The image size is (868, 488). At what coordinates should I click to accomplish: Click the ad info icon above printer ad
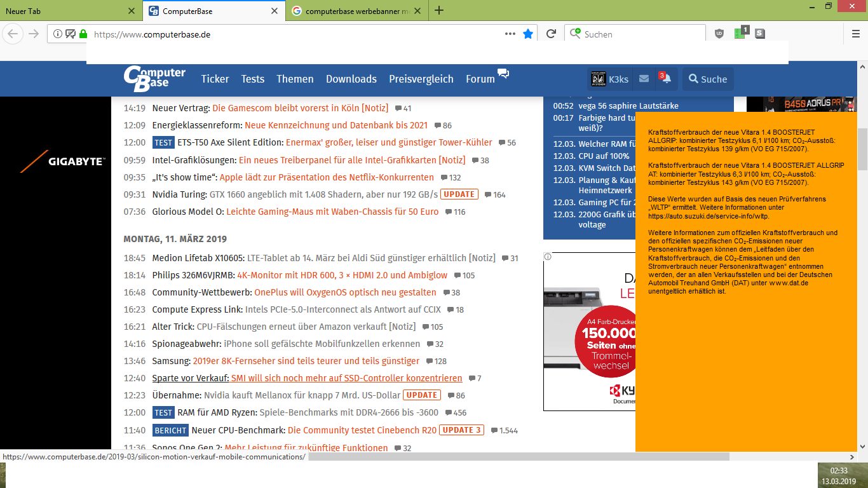[x=548, y=257]
